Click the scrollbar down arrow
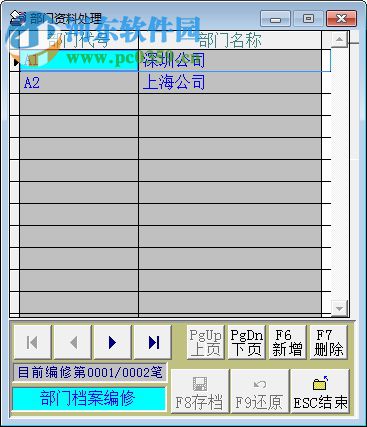The width and height of the screenshot is (367, 427). pos(339,308)
